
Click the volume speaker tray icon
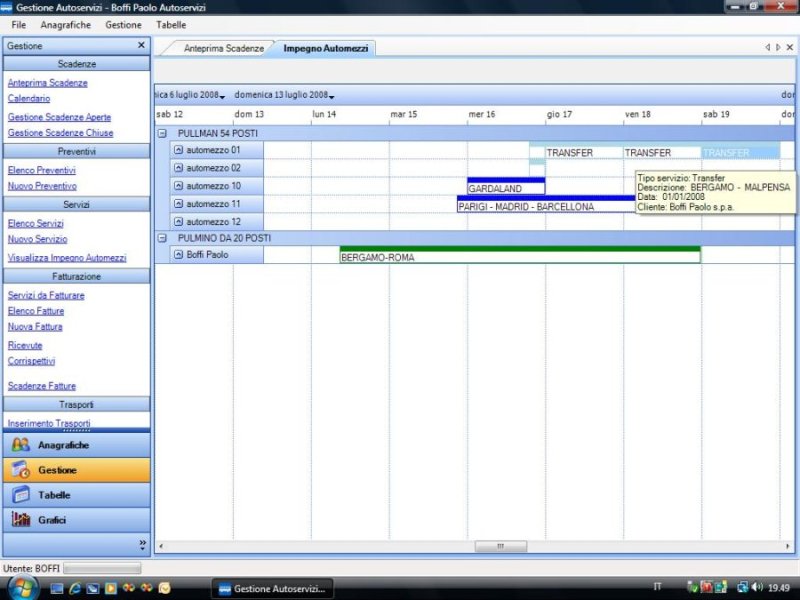pyautogui.click(x=756, y=588)
